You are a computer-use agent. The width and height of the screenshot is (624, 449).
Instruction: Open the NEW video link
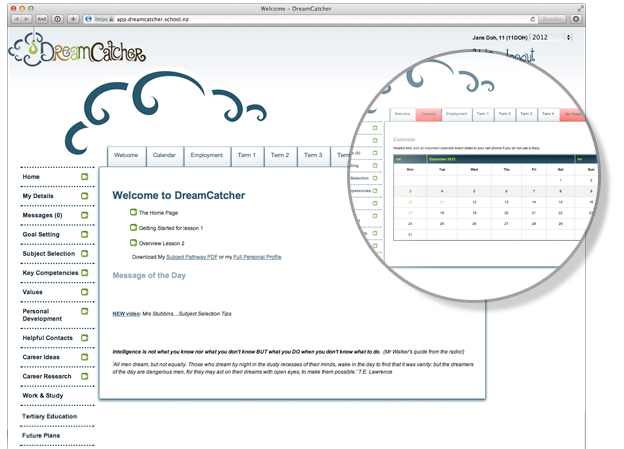(126, 314)
